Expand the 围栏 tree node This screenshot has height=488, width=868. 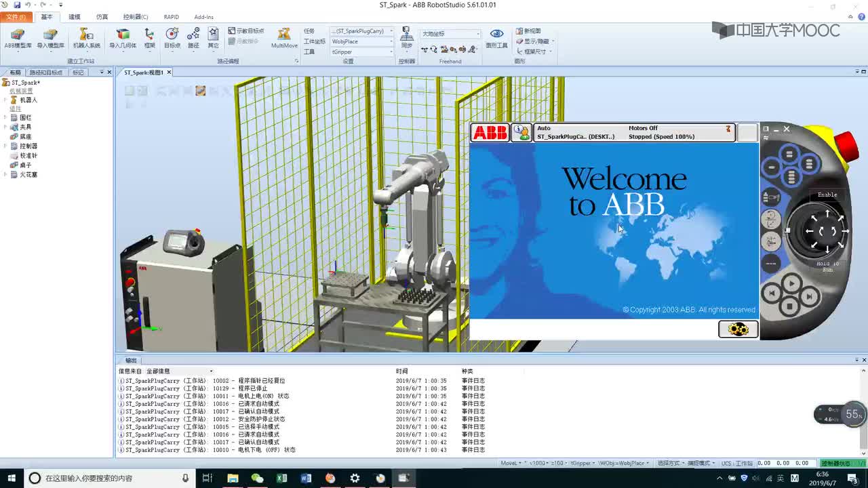pos(5,117)
